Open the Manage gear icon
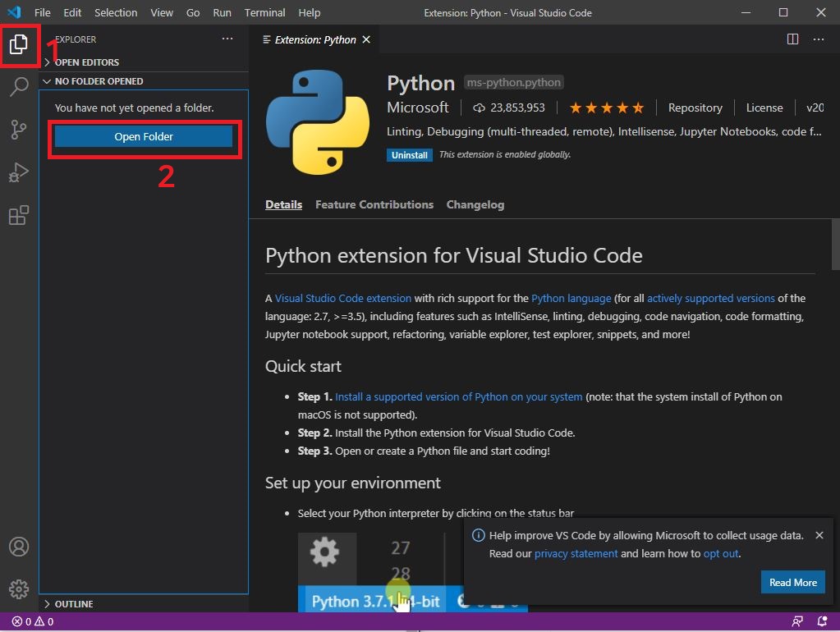 pos(19,589)
